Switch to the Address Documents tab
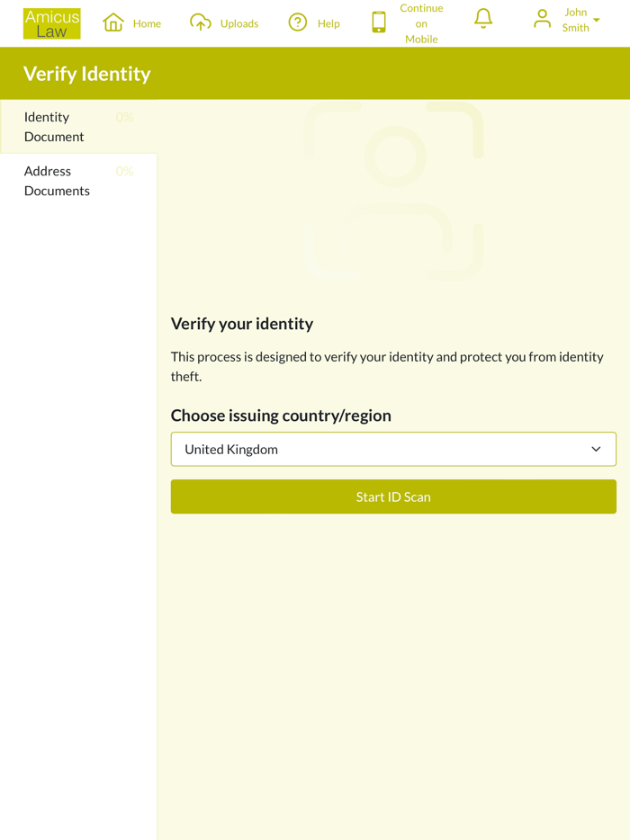Image resolution: width=630 pixels, height=840 pixels. tap(57, 181)
